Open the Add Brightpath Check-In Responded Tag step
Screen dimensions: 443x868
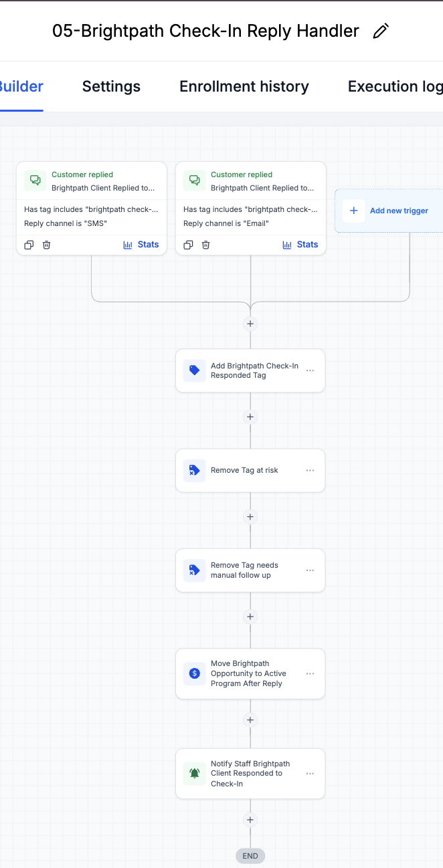point(250,370)
